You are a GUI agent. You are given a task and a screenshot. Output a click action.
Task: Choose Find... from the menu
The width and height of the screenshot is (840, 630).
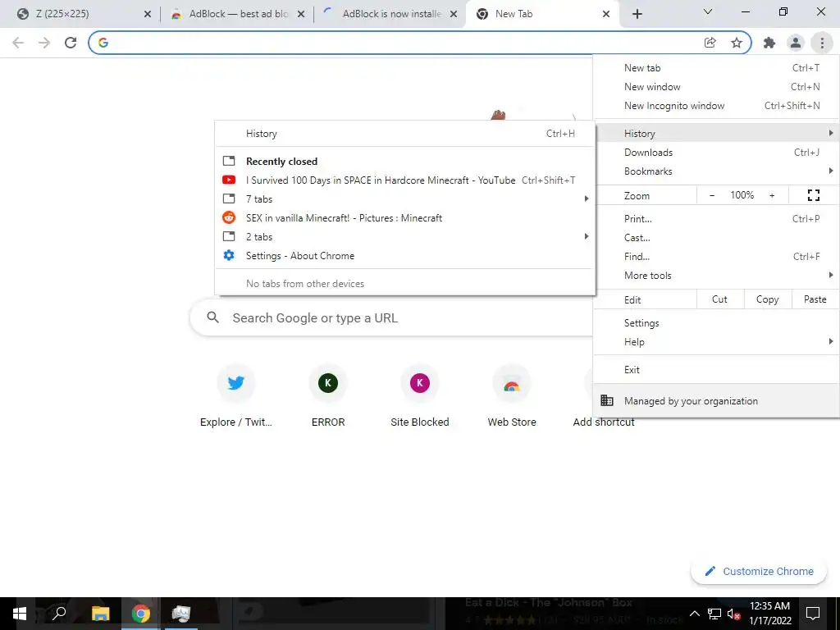coord(716,257)
